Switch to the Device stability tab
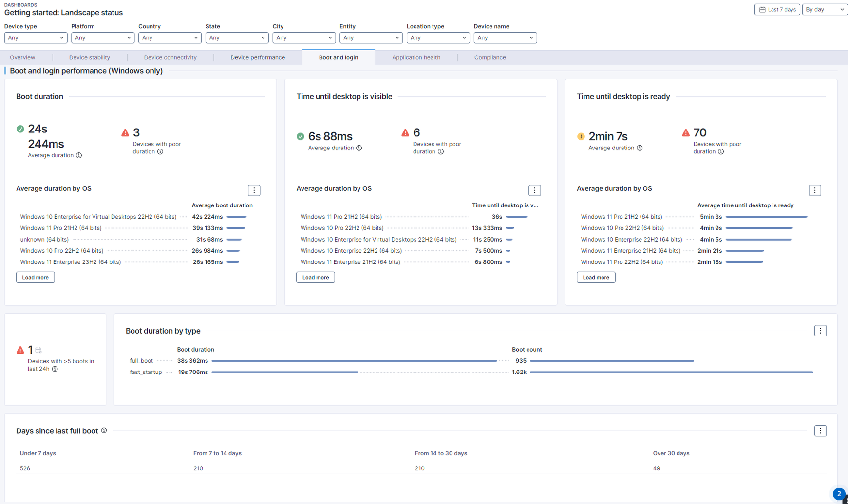The image size is (848, 504). (x=90, y=57)
